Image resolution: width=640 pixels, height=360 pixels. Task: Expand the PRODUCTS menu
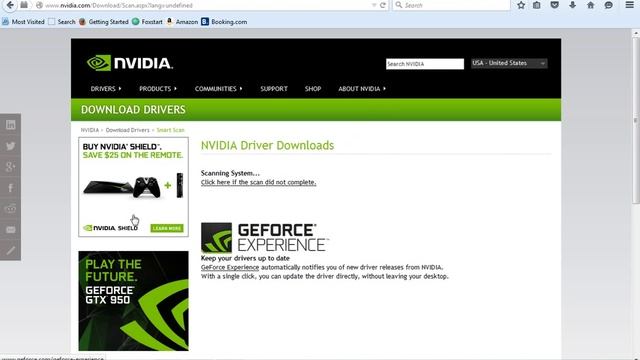pos(158,89)
